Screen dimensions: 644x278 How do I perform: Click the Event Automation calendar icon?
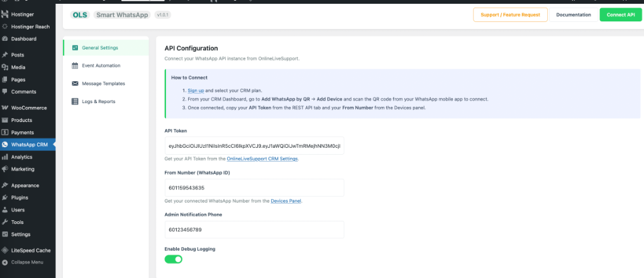(75, 65)
